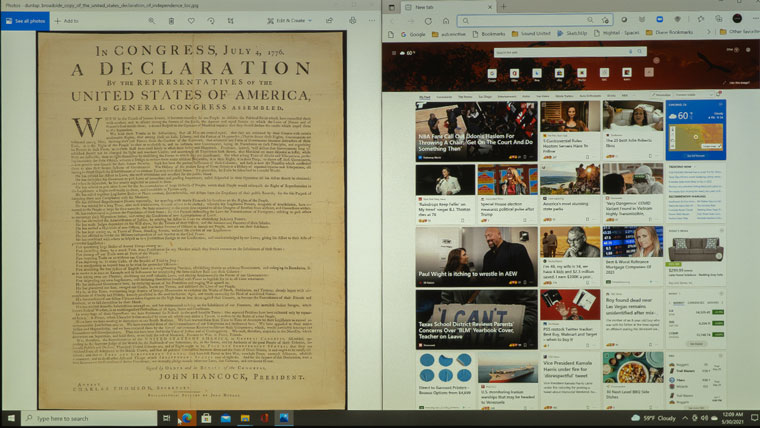Click the blue Zoom extension icon in Edge
The image size is (760, 428).
pyautogui.click(x=660, y=19)
